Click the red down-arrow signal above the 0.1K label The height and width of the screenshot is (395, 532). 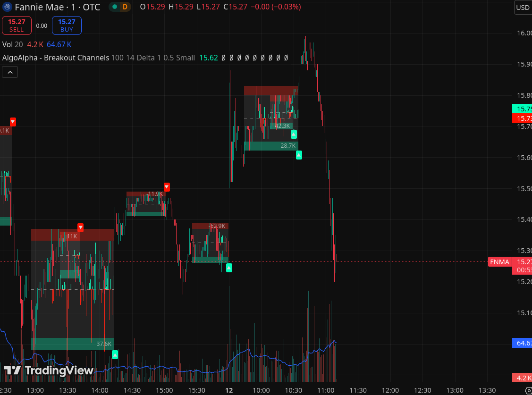[13, 121]
